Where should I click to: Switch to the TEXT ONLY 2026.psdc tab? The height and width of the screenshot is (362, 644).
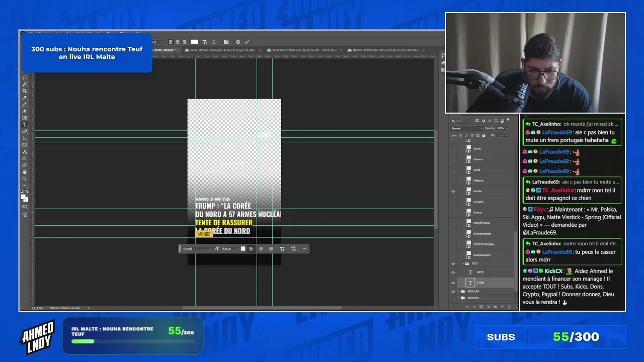coord(305,50)
